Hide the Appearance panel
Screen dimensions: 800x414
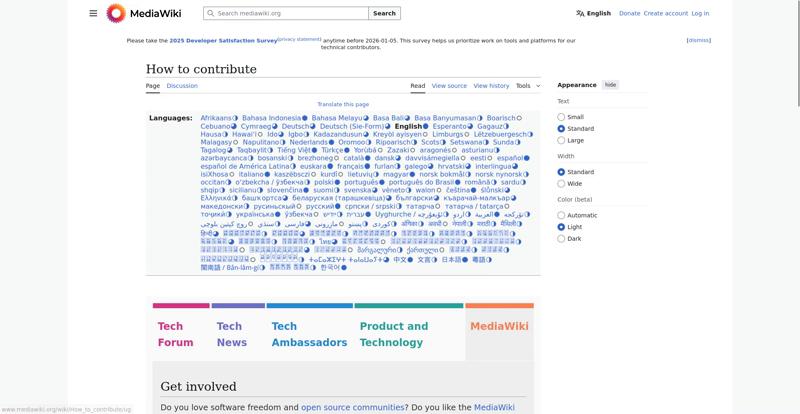point(610,85)
